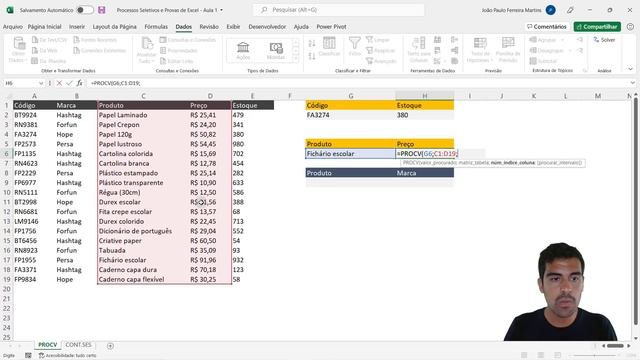The image size is (640, 360).
Task: Switch to CONT.SES sheet tab
Action: click(78, 345)
